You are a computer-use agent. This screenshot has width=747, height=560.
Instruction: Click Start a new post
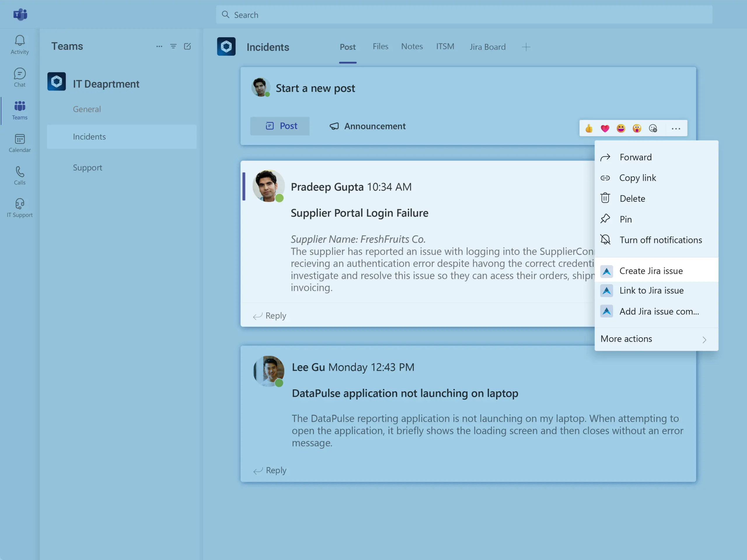[315, 88]
